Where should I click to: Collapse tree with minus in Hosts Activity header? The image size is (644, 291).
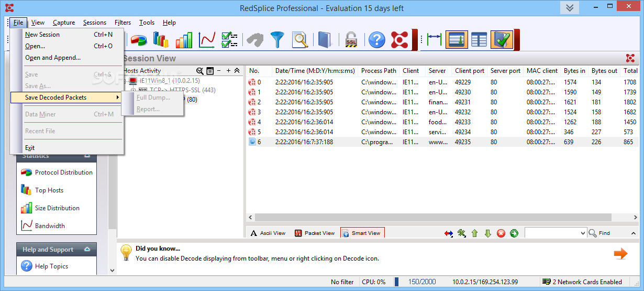[x=219, y=71]
